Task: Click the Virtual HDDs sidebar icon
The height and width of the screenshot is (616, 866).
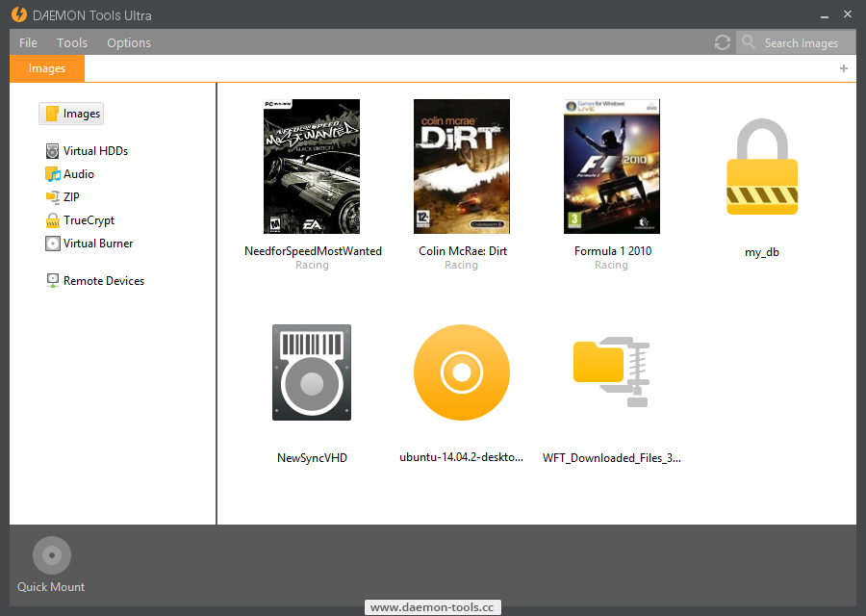Action: tap(53, 151)
